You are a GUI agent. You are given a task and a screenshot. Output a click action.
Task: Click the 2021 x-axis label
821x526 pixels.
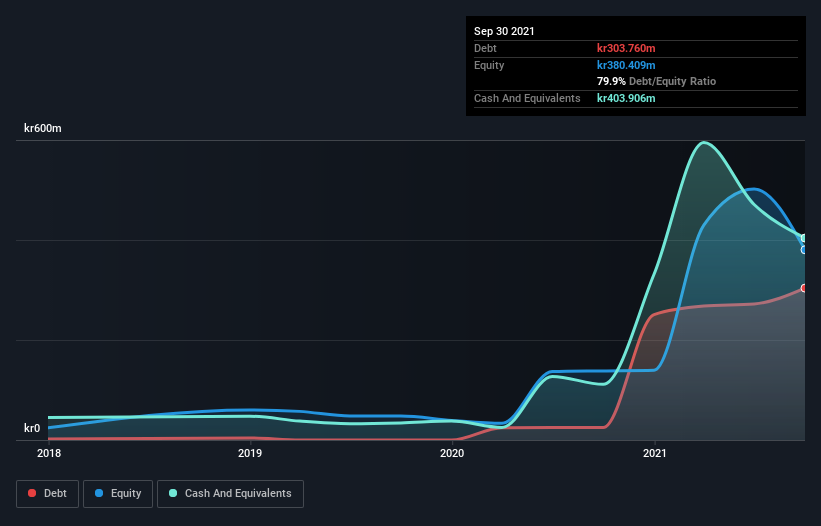pyautogui.click(x=654, y=453)
